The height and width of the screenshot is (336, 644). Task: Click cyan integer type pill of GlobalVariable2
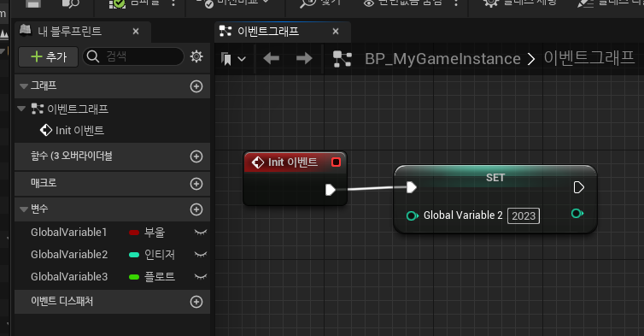click(134, 255)
